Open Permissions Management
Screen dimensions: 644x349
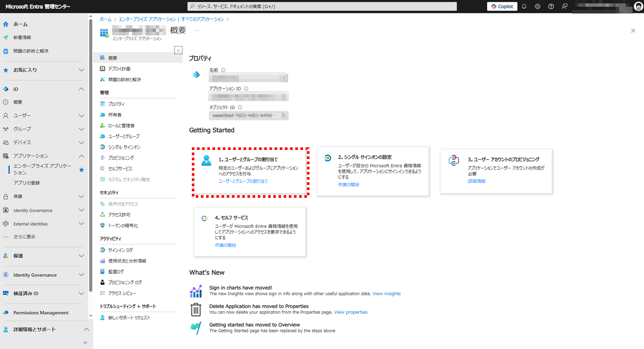pos(41,313)
